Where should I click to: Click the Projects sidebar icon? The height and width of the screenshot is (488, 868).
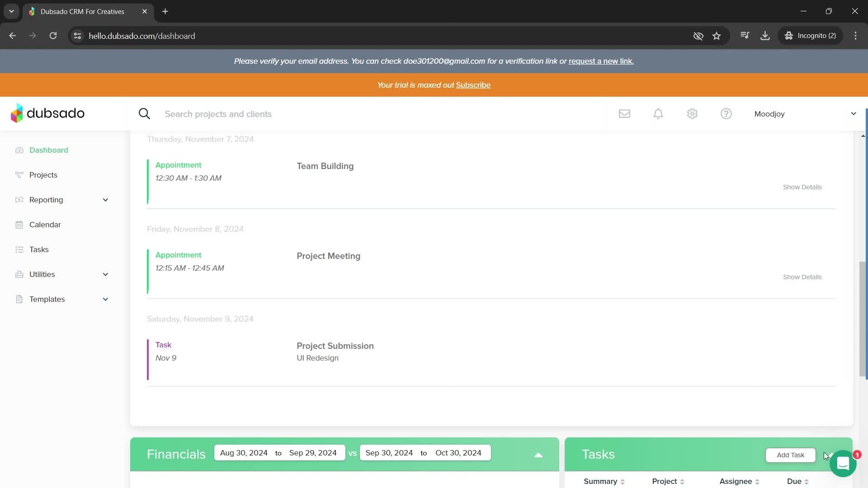pos(19,175)
